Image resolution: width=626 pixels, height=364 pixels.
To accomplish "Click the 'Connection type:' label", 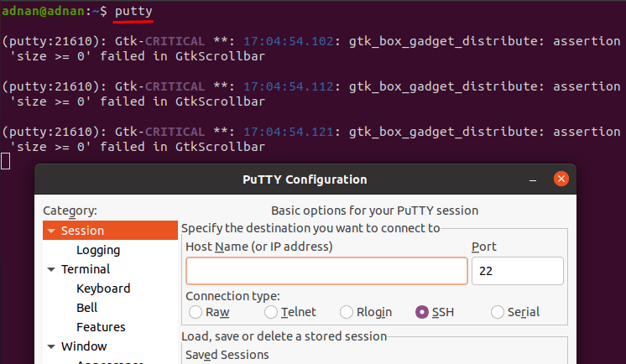I will (232, 296).
